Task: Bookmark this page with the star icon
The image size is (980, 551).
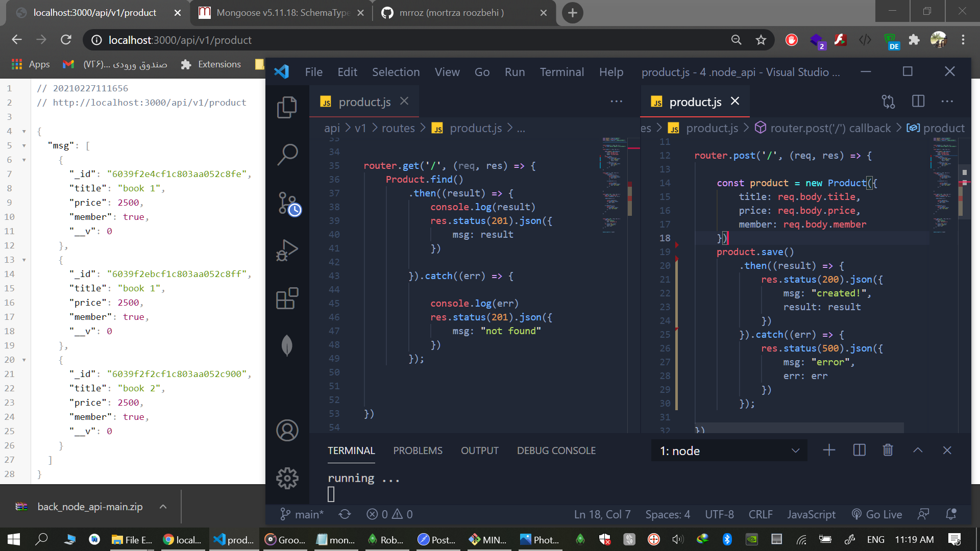Action: pos(761,40)
